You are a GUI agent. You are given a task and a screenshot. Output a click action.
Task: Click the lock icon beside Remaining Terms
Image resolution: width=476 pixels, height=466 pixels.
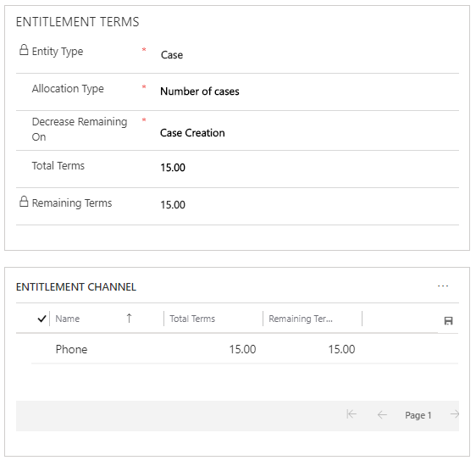[x=24, y=202]
